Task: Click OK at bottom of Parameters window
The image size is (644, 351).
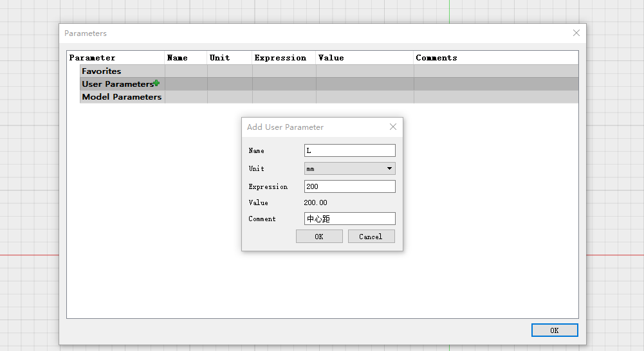Action: [x=555, y=330]
